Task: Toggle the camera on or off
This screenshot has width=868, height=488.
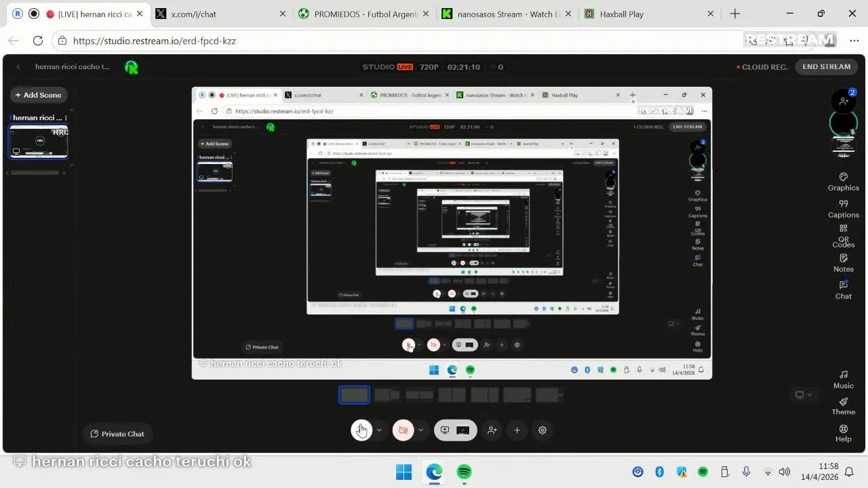Action: tap(403, 430)
